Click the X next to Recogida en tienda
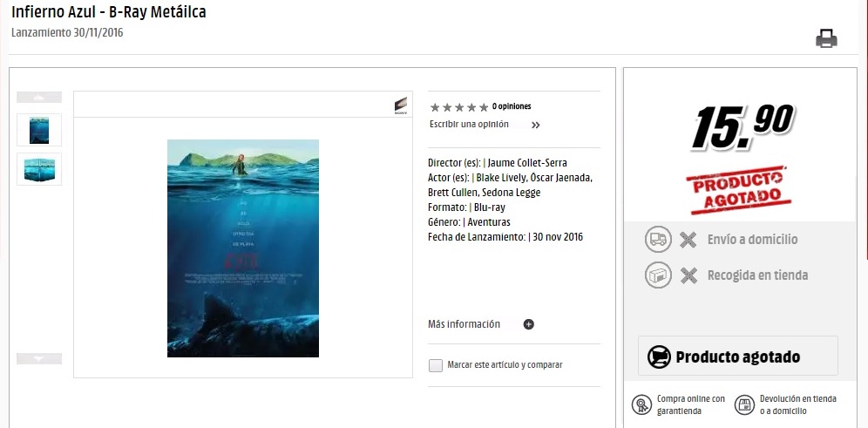 (688, 275)
